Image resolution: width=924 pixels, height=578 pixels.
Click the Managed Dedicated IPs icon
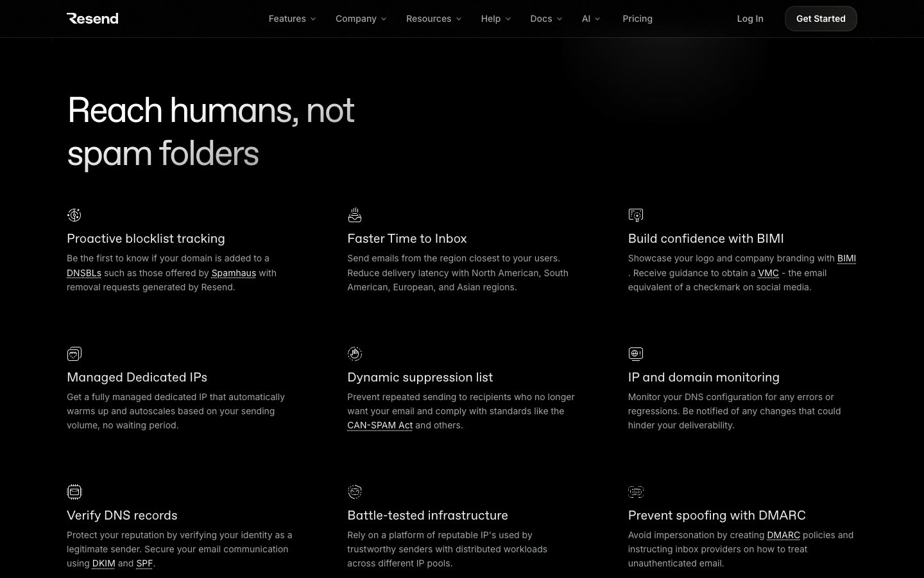[74, 354]
